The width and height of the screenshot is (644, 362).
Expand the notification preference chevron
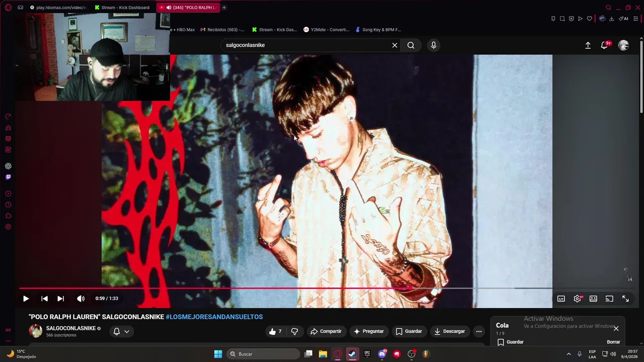(127, 331)
